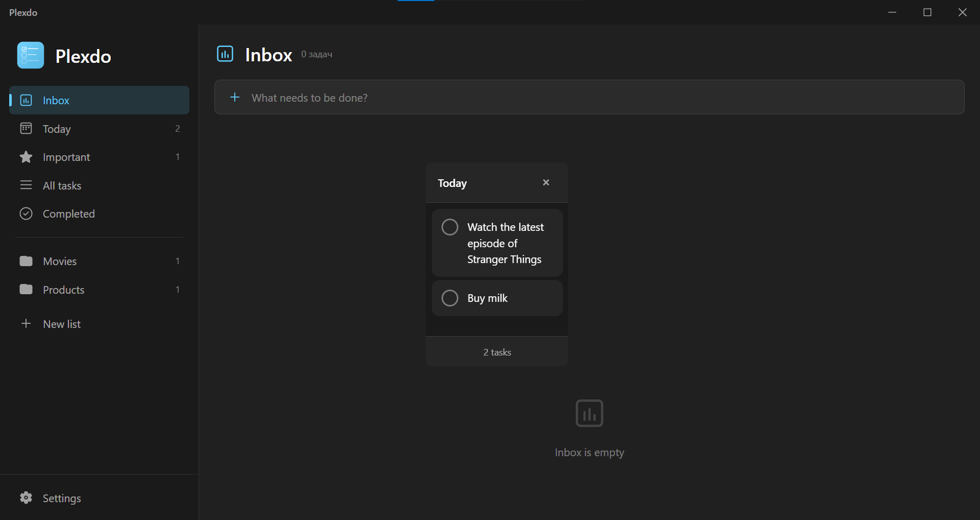
Task: Mark the Stranger Things task complete
Action: 449,227
